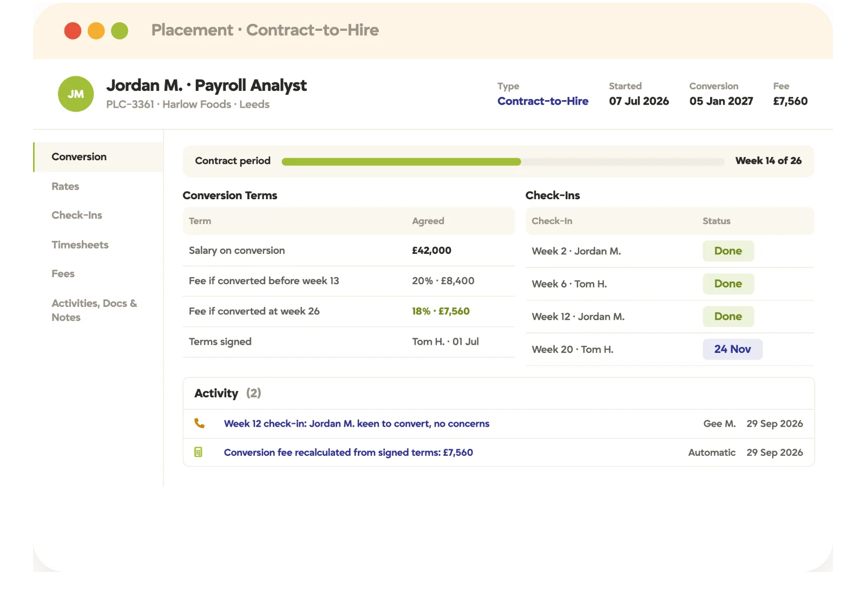
Task: Click the contract period progress bar
Action: pos(503,162)
